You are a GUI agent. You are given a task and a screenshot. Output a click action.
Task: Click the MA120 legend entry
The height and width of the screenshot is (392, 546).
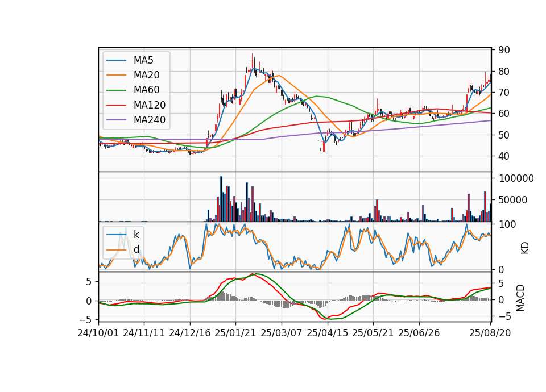[136, 105]
